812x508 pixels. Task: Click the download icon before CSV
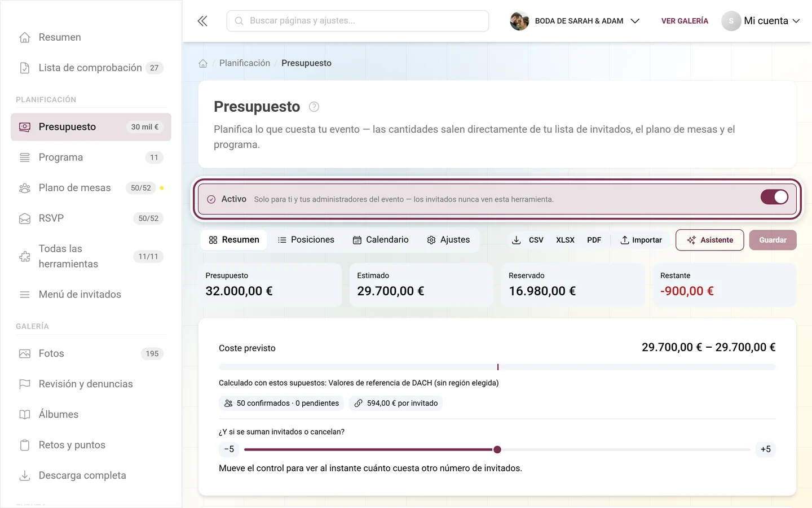point(516,240)
